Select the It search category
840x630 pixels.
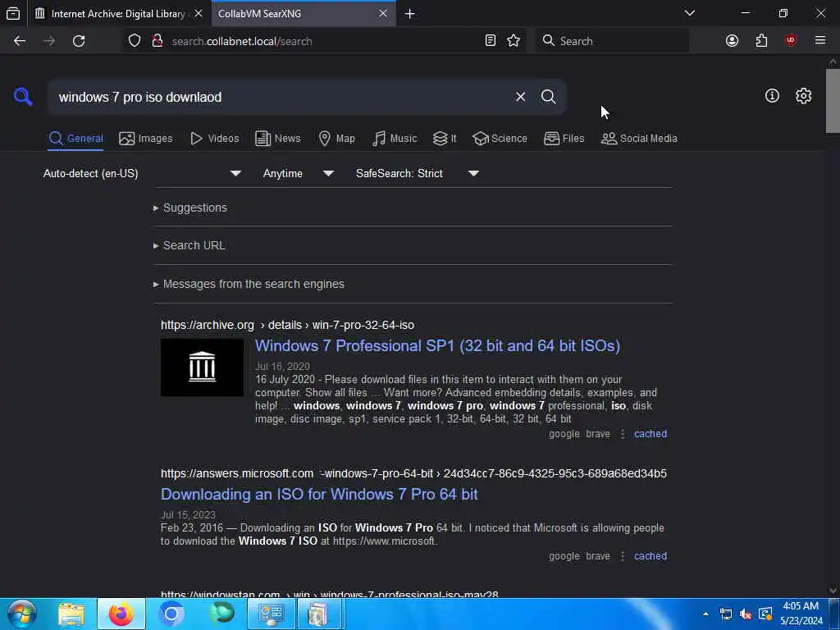(x=445, y=138)
